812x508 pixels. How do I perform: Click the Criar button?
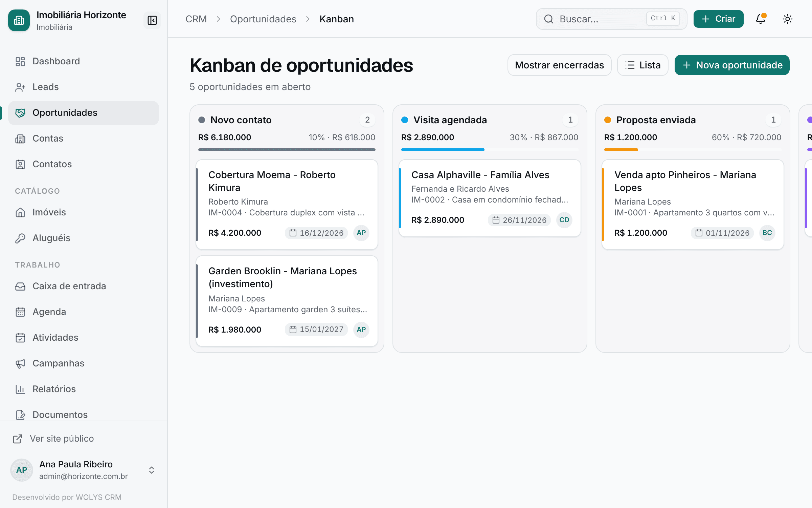718,19
